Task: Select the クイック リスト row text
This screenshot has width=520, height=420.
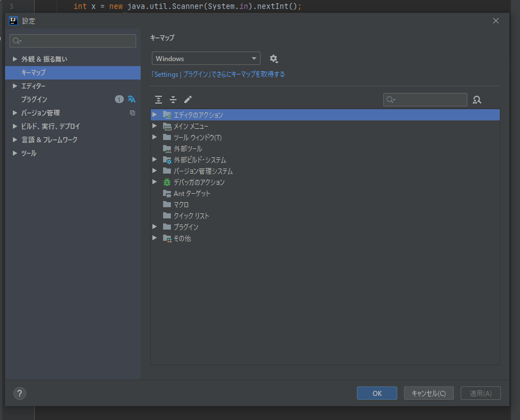Action: [191, 216]
